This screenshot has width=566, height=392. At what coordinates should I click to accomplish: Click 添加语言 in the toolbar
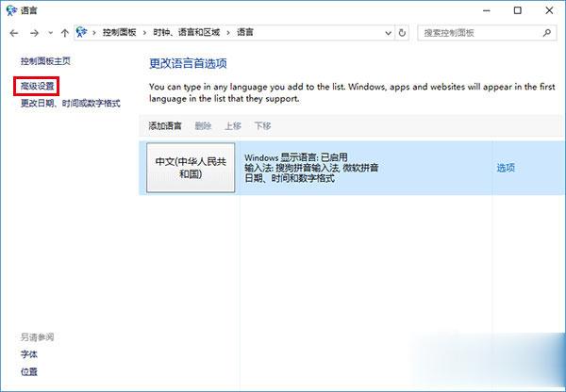pyautogui.click(x=165, y=126)
